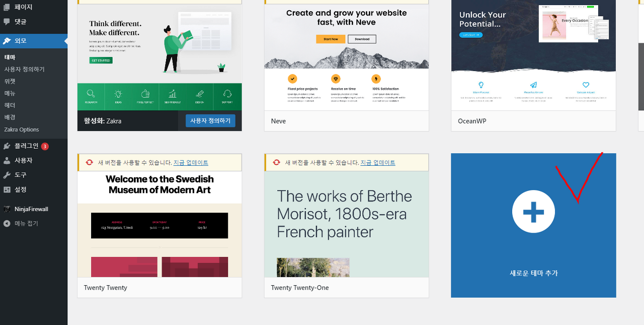Click the Twenty Twenty-One theme name
Screen dimensions: 644x325
[x=300, y=288]
